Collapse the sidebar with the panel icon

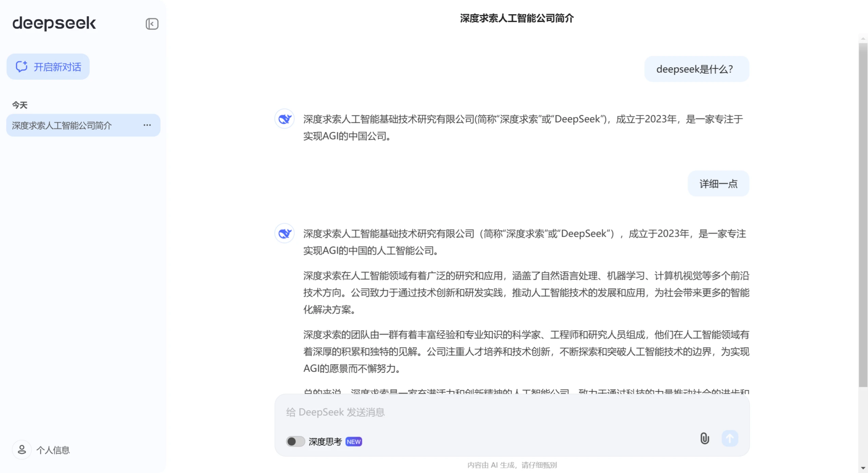[x=152, y=24]
